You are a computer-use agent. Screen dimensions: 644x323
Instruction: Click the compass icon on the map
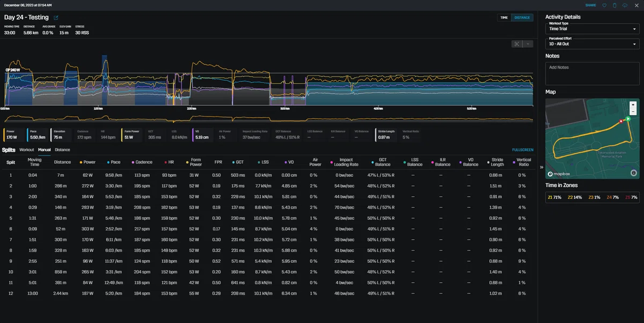tap(633, 173)
